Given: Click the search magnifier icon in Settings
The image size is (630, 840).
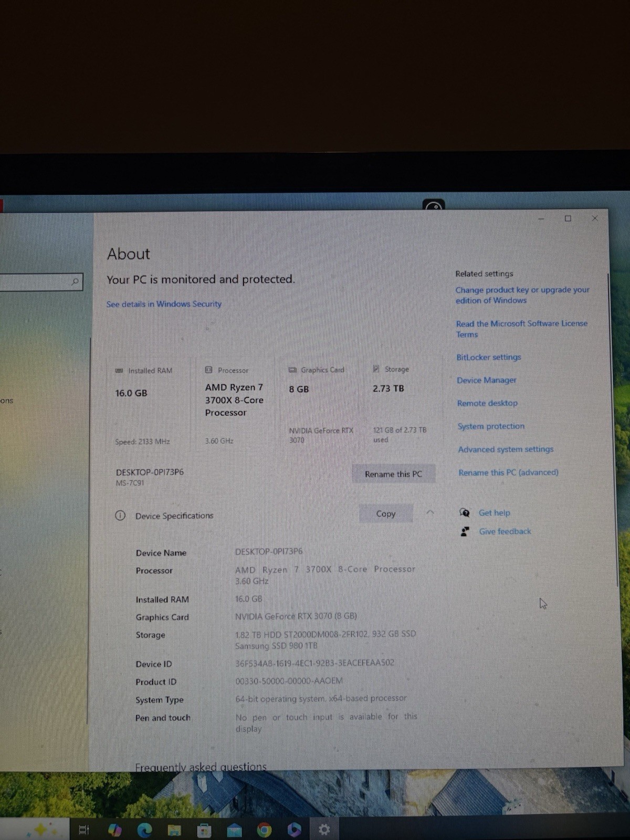Looking at the screenshot, I should click(75, 282).
